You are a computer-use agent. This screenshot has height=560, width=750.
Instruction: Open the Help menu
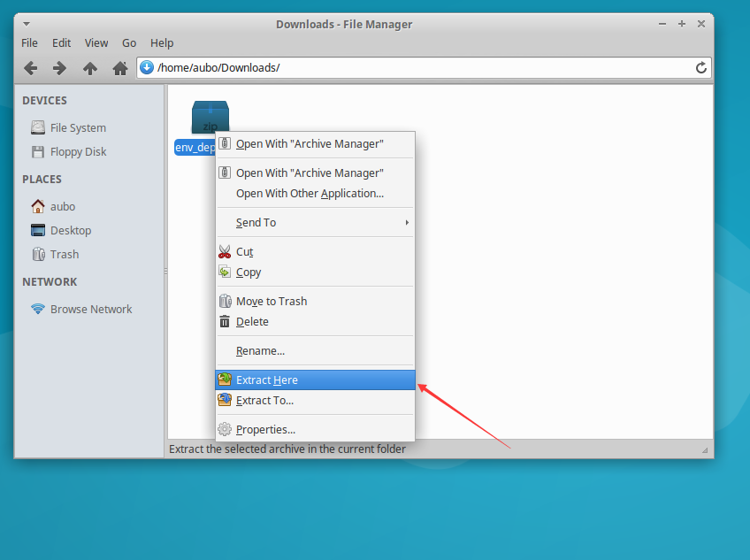(x=162, y=43)
